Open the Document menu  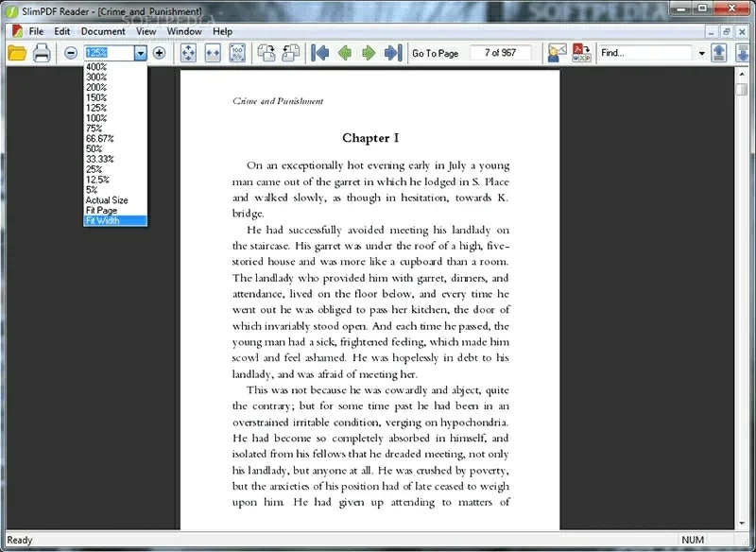click(101, 30)
